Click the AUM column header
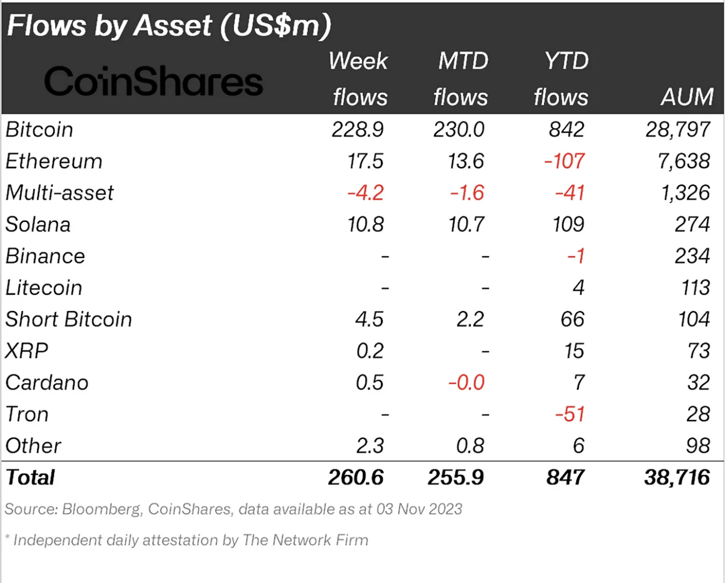This screenshot has width=728, height=583. tap(687, 97)
